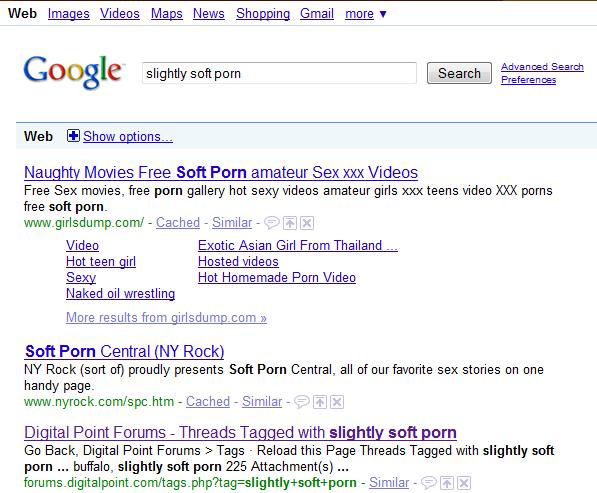Remove the girlsdump result with the X icon
Image resolution: width=597 pixels, height=493 pixels.
pyautogui.click(x=307, y=223)
